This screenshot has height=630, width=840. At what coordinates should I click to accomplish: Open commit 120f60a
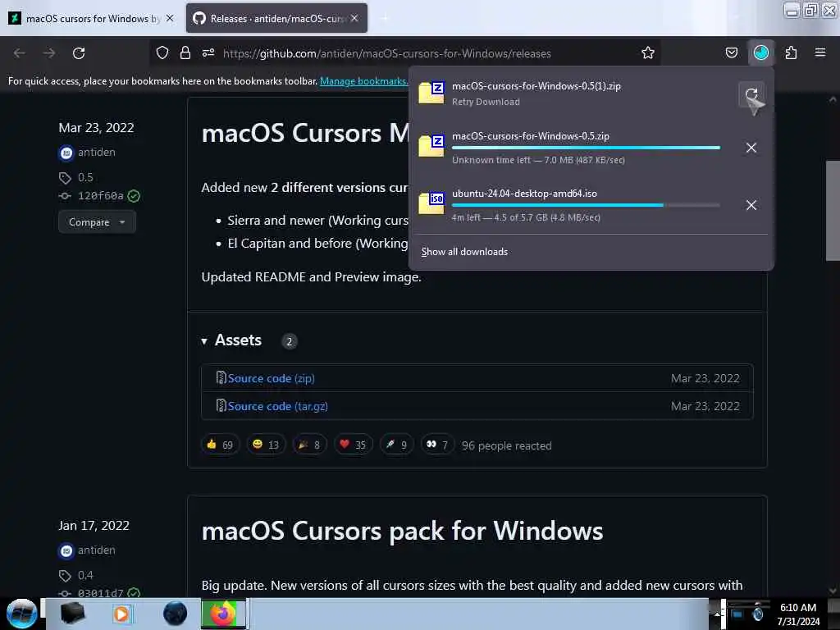click(x=100, y=195)
